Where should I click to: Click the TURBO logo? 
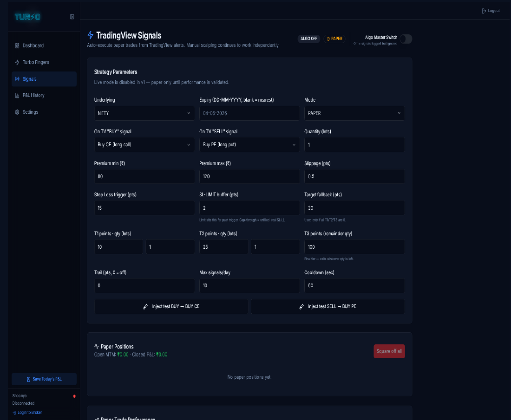coord(27,17)
